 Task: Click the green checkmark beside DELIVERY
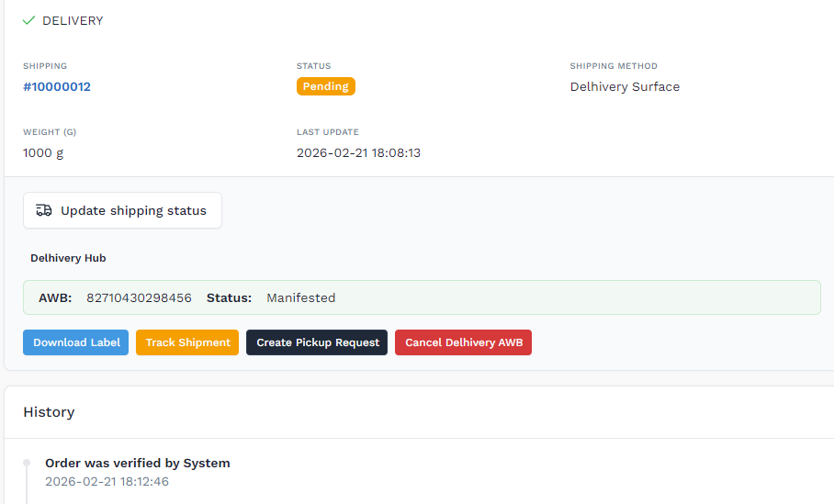28,20
